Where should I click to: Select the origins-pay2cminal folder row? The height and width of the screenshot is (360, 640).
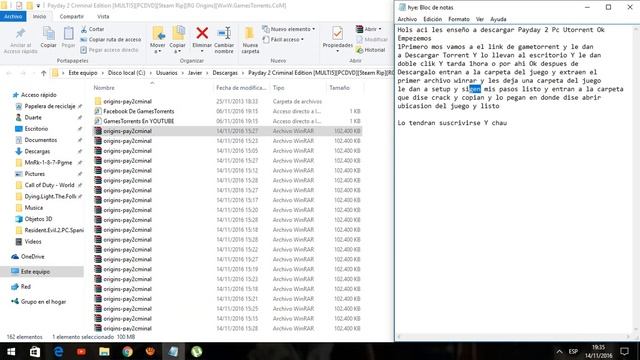pos(227,101)
